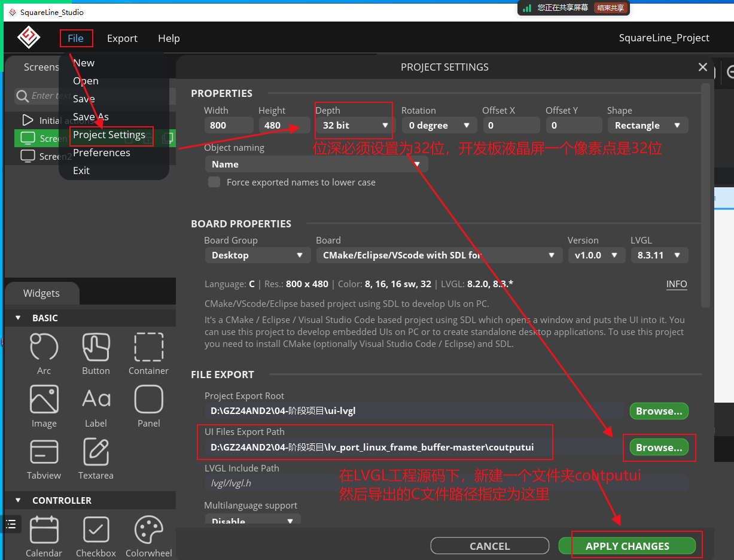The image size is (734, 560).
Task: Open the board INFO link
Action: point(677,284)
